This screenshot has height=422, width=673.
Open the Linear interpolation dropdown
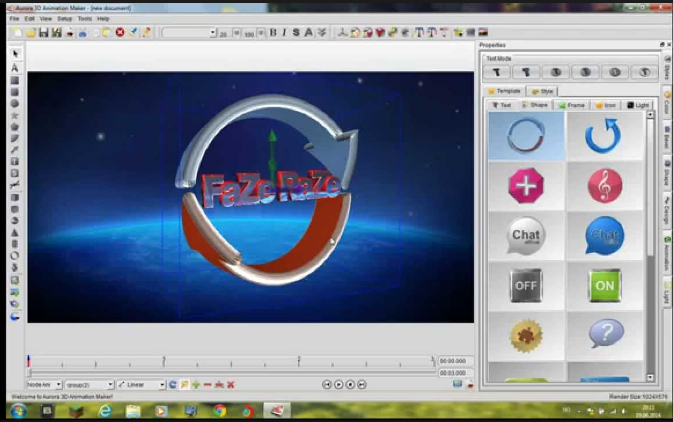(x=141, y=385)
